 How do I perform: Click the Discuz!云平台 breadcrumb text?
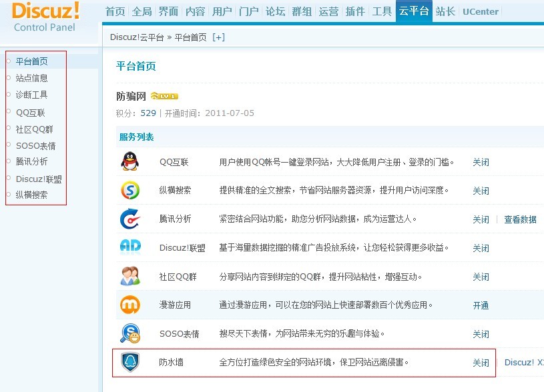click(137, 37)
